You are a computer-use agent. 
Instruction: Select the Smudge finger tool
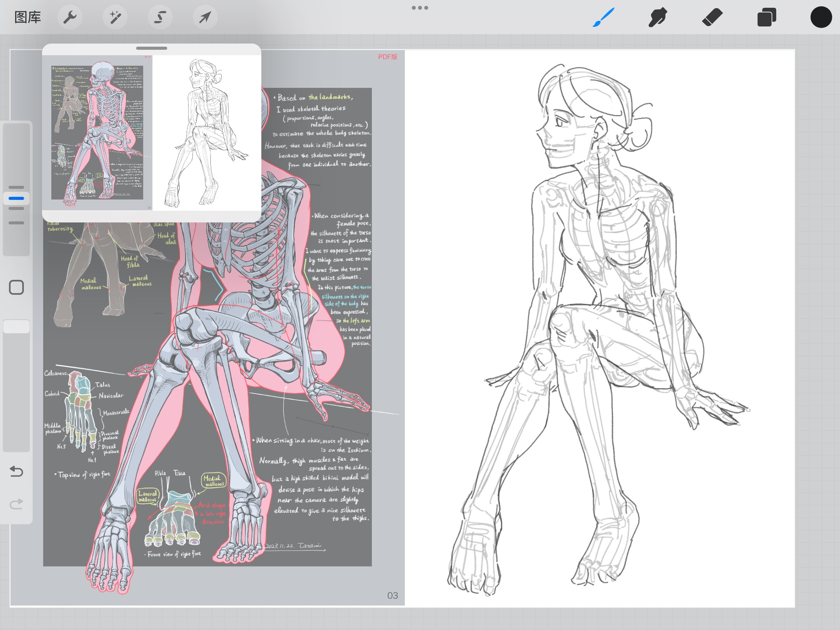pos(658,17)
